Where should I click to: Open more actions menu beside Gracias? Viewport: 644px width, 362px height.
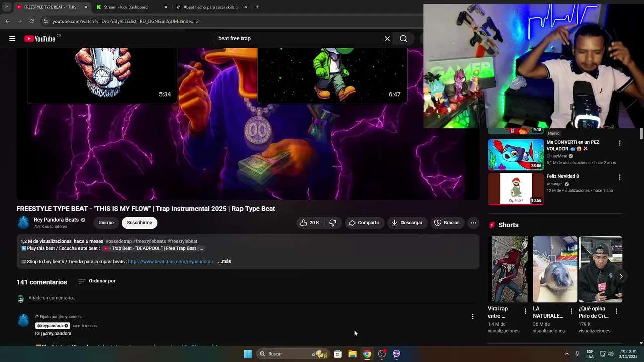pyautogui.click(x=473, y=223)
